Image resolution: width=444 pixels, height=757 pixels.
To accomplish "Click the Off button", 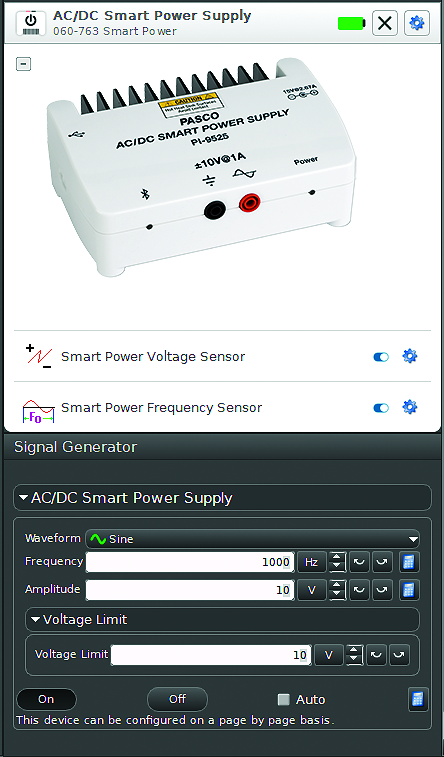I will pos(177,699).
